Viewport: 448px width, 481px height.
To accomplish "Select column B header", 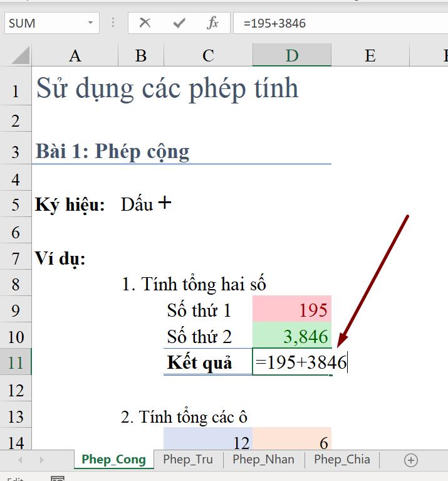I will pyautogui.click(x=141, y=55).
